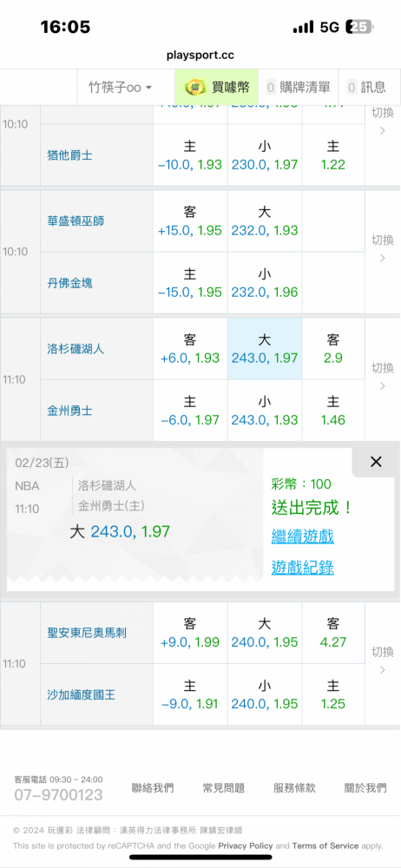Select 小 230.0, 1.97 for 猶他爵士
Viewport: 401px width, 868px height.
point(265,155)
